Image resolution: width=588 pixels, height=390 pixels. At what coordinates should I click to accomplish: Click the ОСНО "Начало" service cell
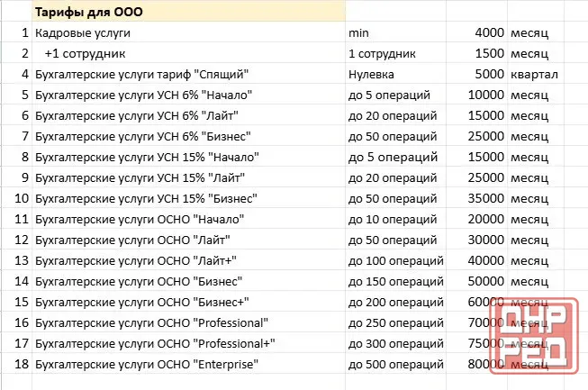[188, 219]
